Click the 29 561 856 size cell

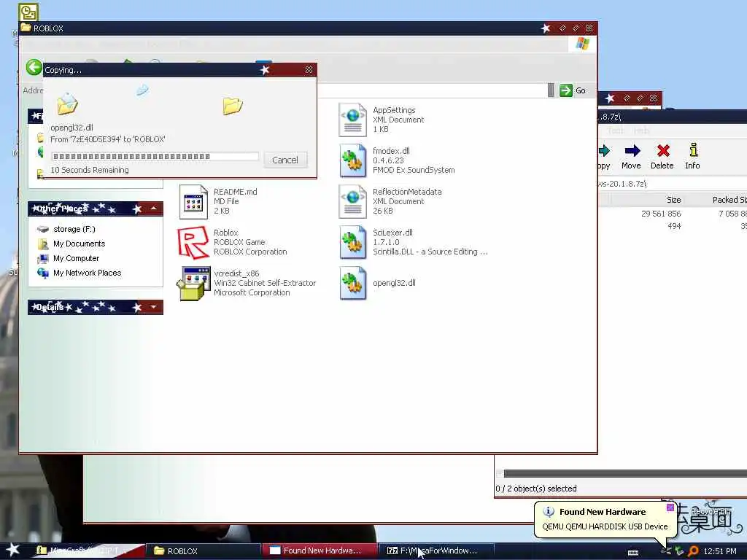661,214
